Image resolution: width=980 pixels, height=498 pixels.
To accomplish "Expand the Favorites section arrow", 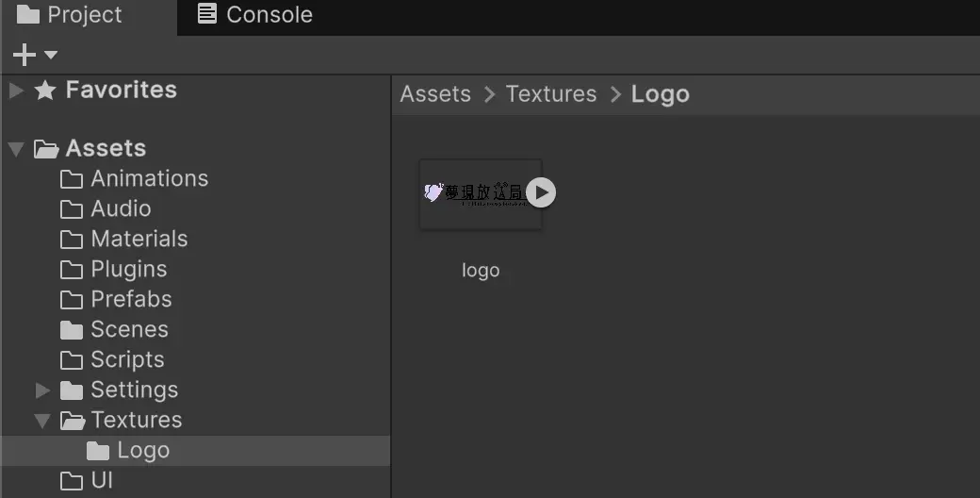I will click(x=16, y=91).
